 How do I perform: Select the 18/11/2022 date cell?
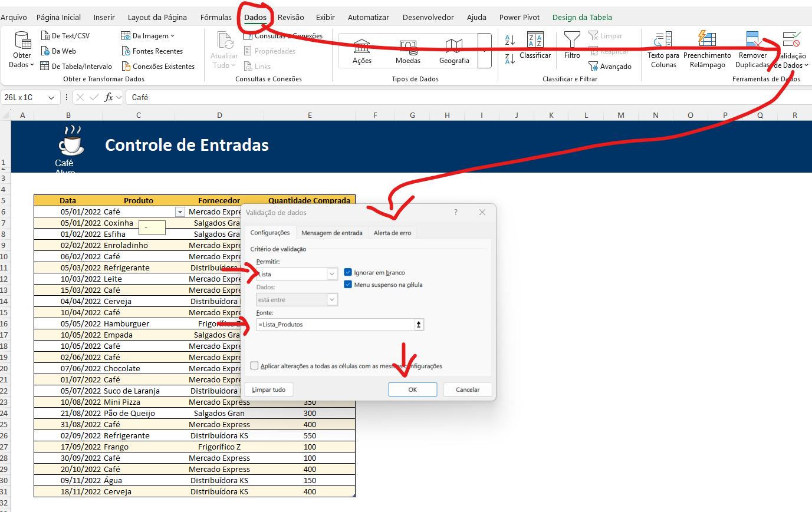click(68, 491)
